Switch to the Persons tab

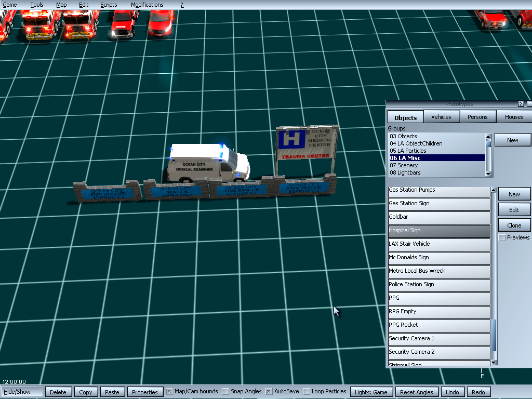click(x=477, y=117)
